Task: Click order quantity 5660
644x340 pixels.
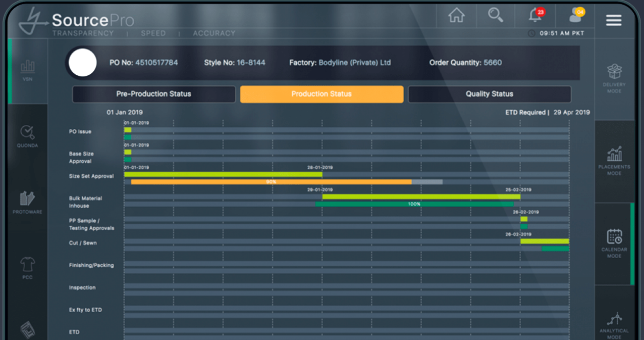Action: (493, 63)
